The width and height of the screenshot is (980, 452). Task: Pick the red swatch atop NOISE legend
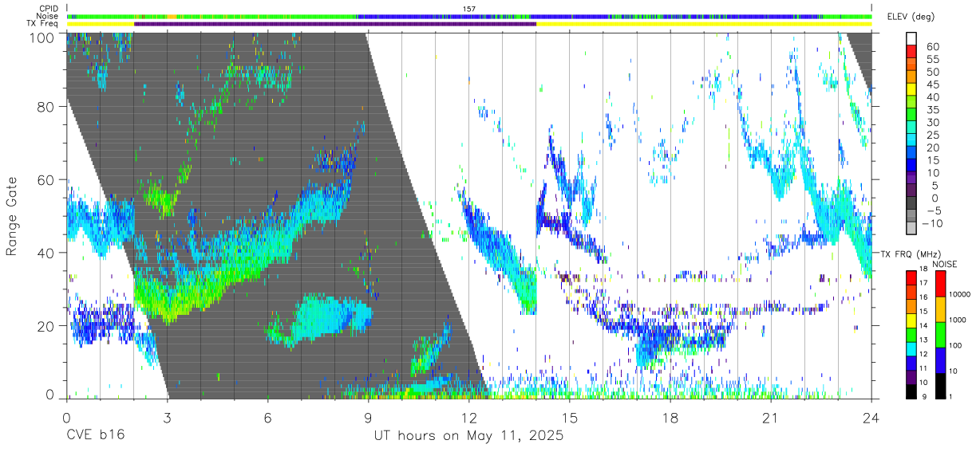pyautogui.click(x=939, y=284)
